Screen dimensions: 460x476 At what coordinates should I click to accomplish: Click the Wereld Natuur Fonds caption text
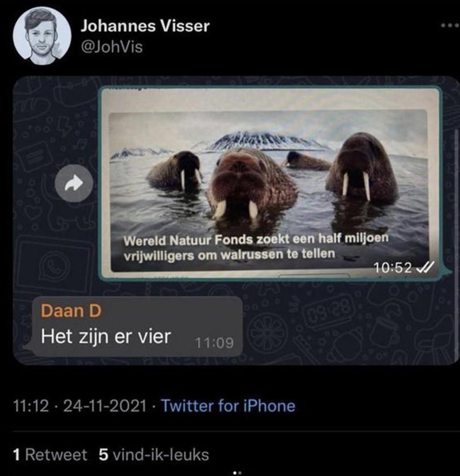coord(256,246)
